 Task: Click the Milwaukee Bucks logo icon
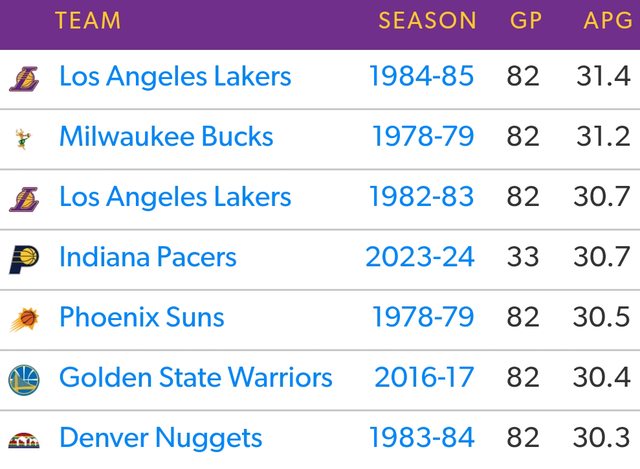pos(24,137)
